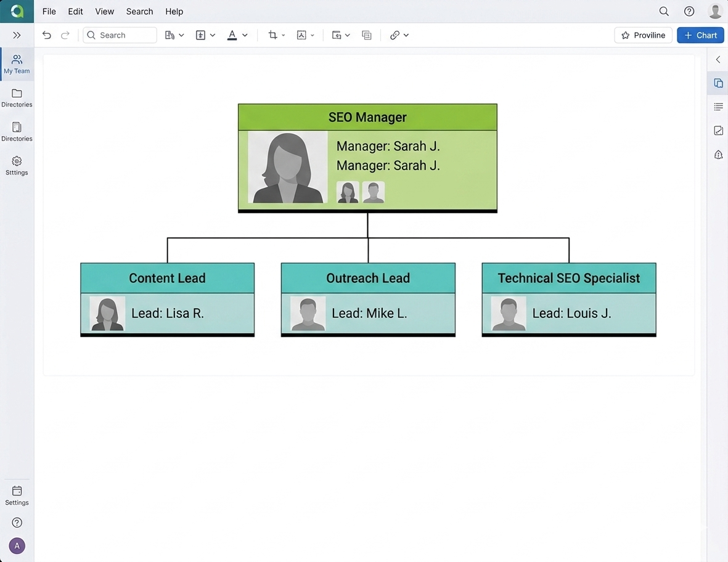The height and width of the screenshot is (562, 728).
Task: Click the blue Chart button
Action: point(700,35)
